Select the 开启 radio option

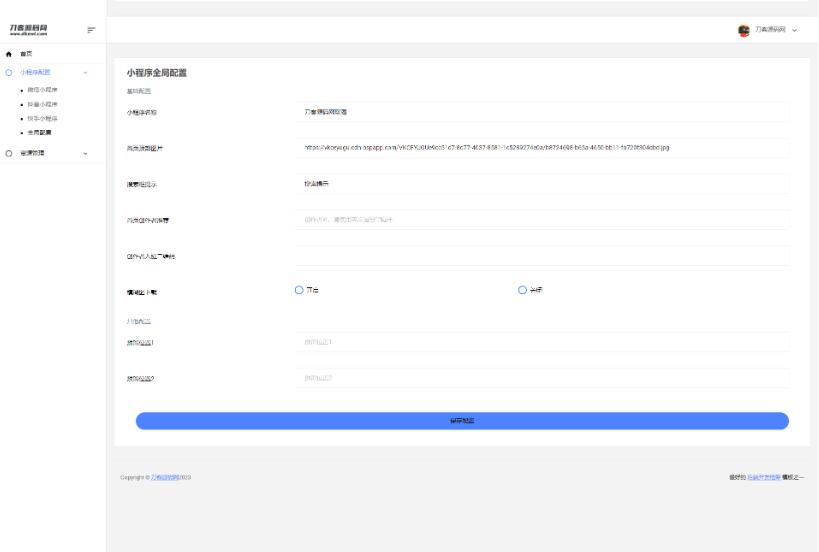[299, 290]
